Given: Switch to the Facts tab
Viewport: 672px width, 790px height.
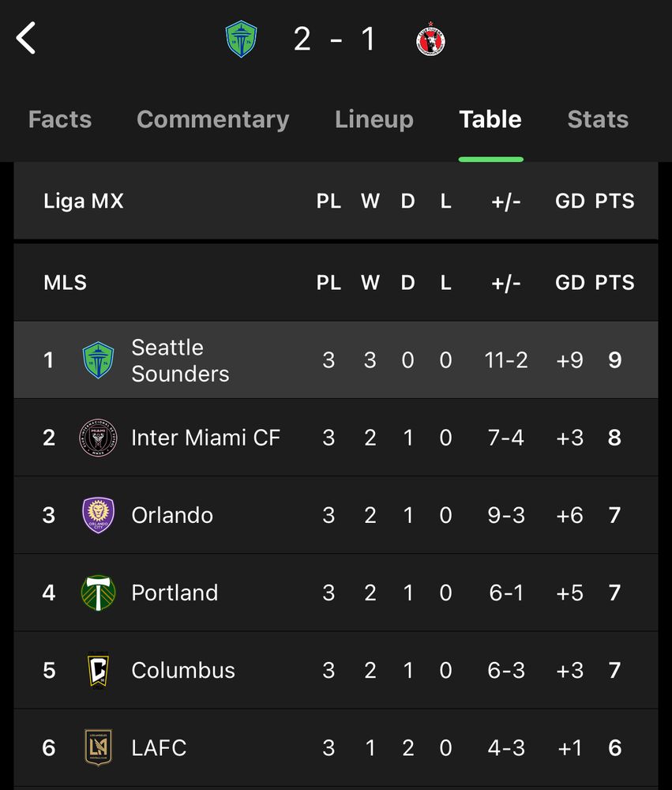Looking at the screenshot, I should pos(60,119).
